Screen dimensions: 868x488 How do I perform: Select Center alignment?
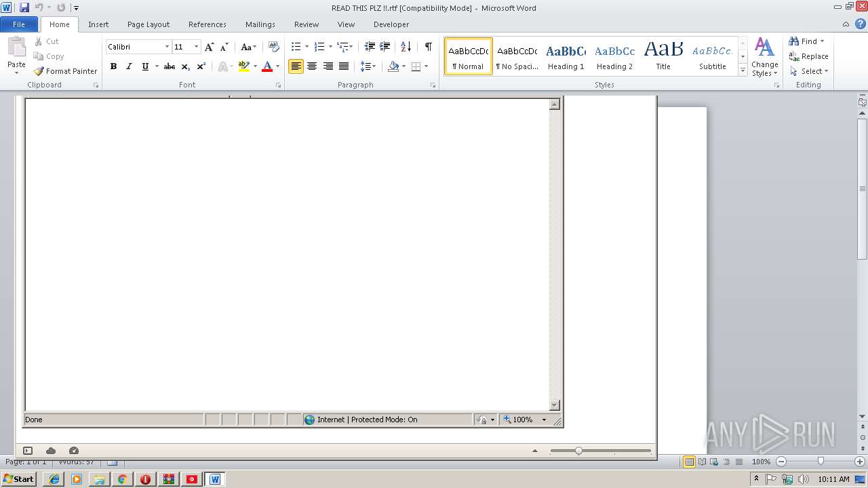coord(312,66)
